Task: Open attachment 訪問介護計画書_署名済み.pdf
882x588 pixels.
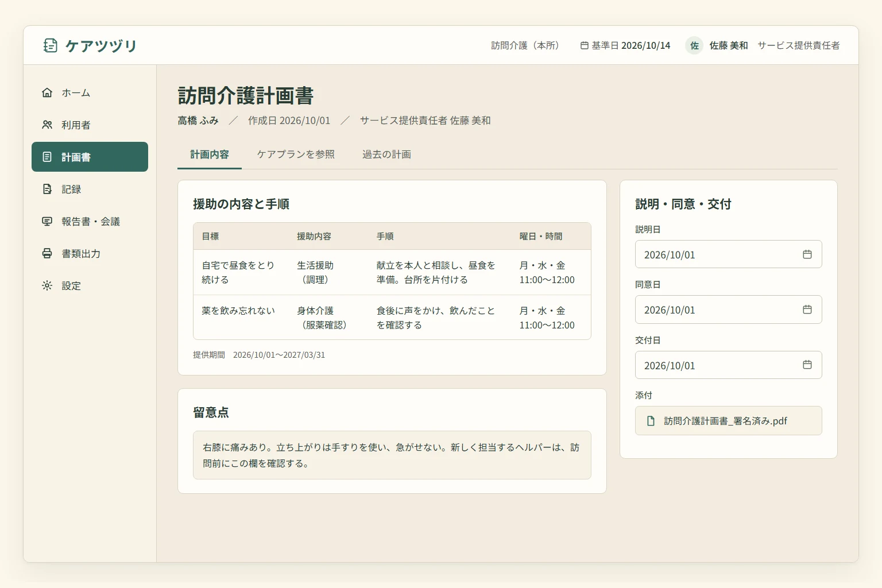Action: tap(728, 421)
